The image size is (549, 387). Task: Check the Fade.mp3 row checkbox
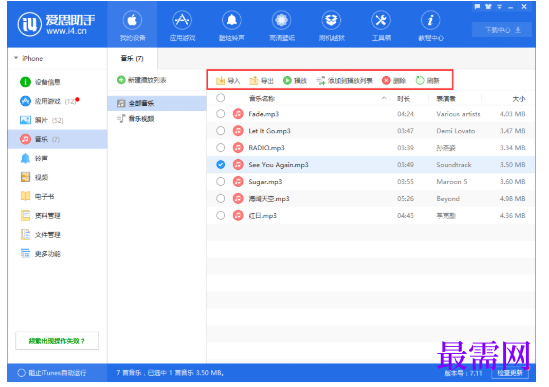click(x=221, y=114)
